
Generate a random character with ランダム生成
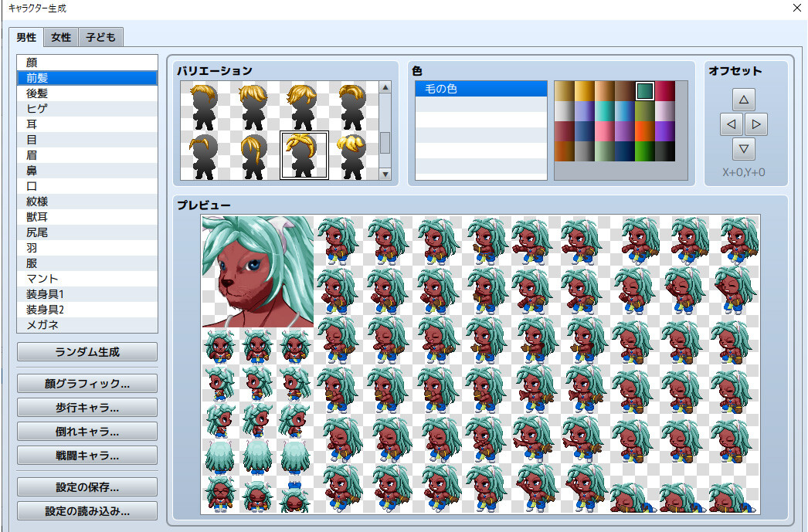[87, 351]
